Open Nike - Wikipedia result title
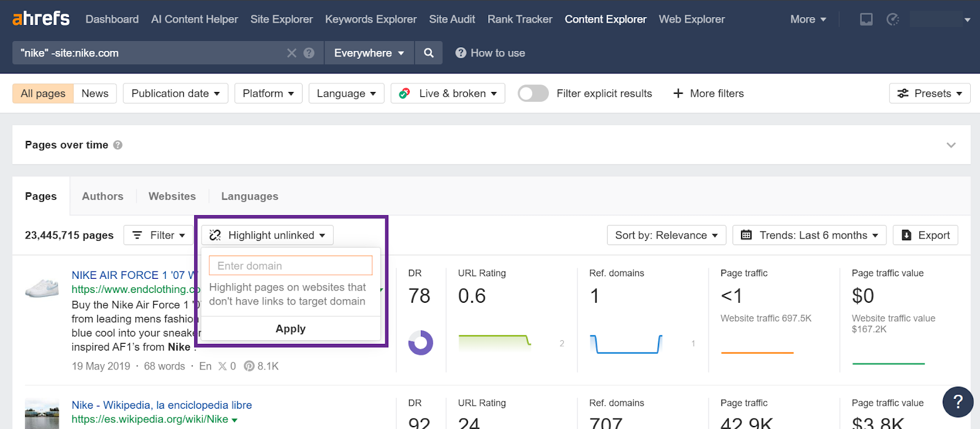Viewport: 980px width, 429px height. [162, 405]
